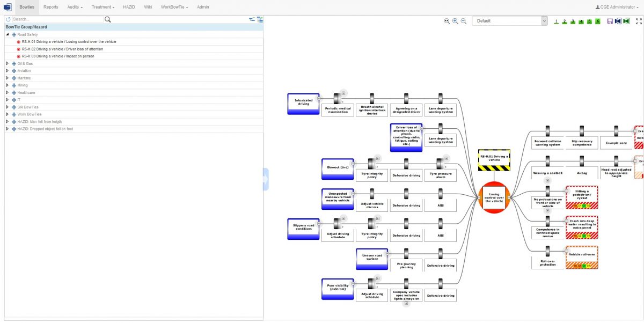Click the Search input field
The width and height of the screenshot is (644, 323).
[x=56, y=19]
